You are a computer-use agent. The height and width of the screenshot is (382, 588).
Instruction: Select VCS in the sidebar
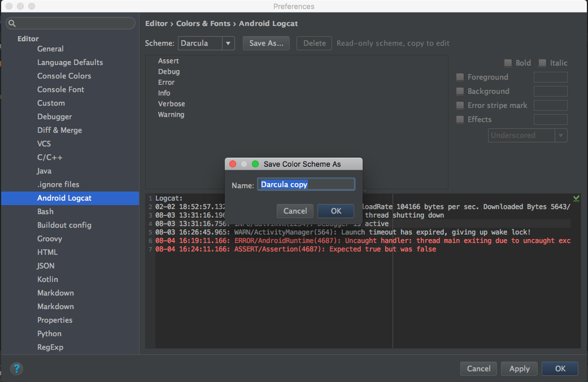[x=44, y=144]
